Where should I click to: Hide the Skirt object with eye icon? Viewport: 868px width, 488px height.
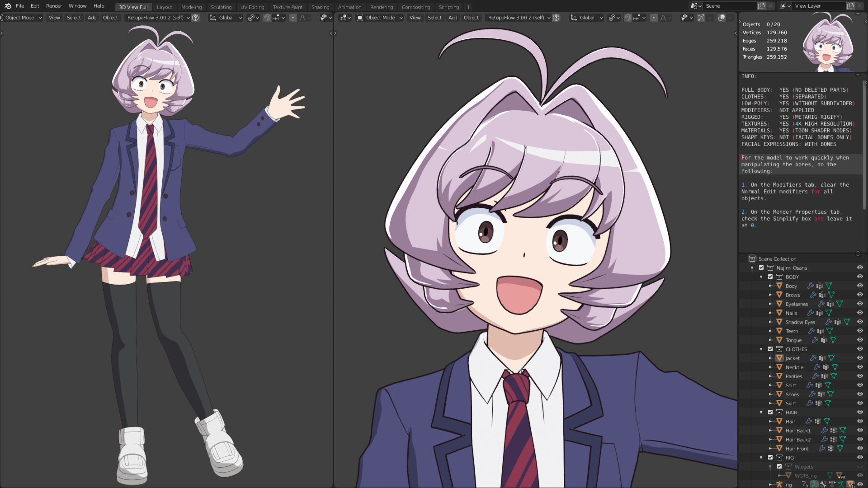(x=860, y=403)
